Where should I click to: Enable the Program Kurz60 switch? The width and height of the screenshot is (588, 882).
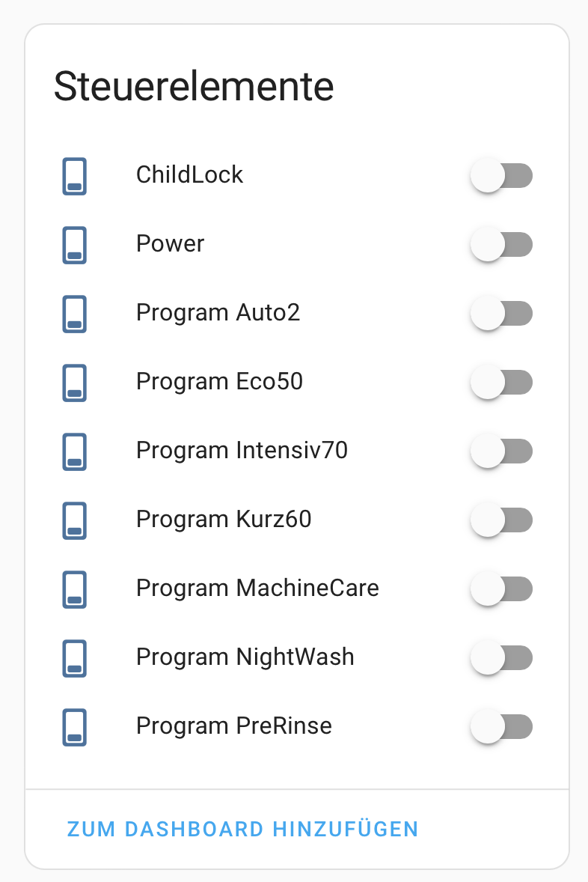(x=501, y=520)
